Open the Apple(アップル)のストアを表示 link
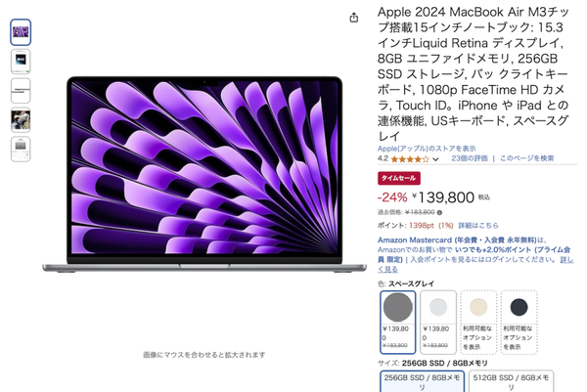 427,149
